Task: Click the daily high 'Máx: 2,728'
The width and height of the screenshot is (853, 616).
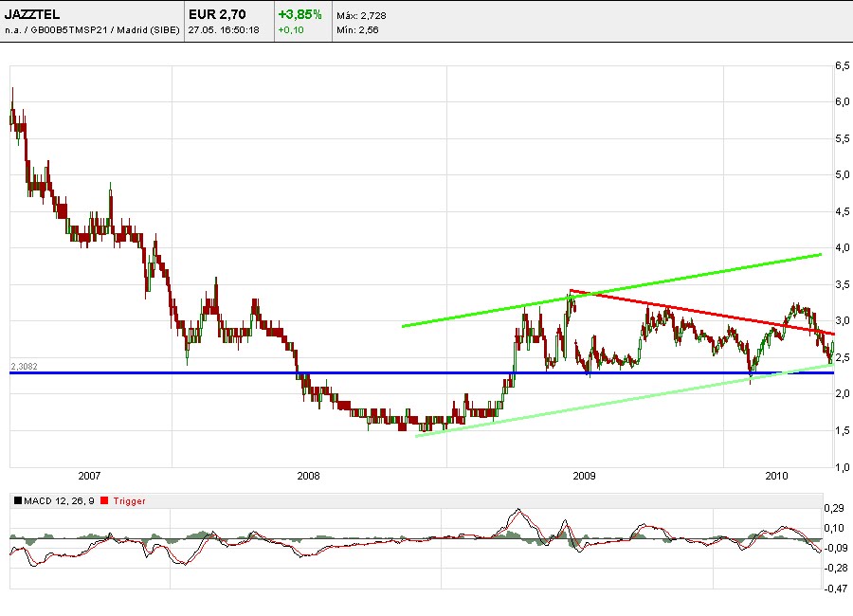Action: tap(361, 16)
